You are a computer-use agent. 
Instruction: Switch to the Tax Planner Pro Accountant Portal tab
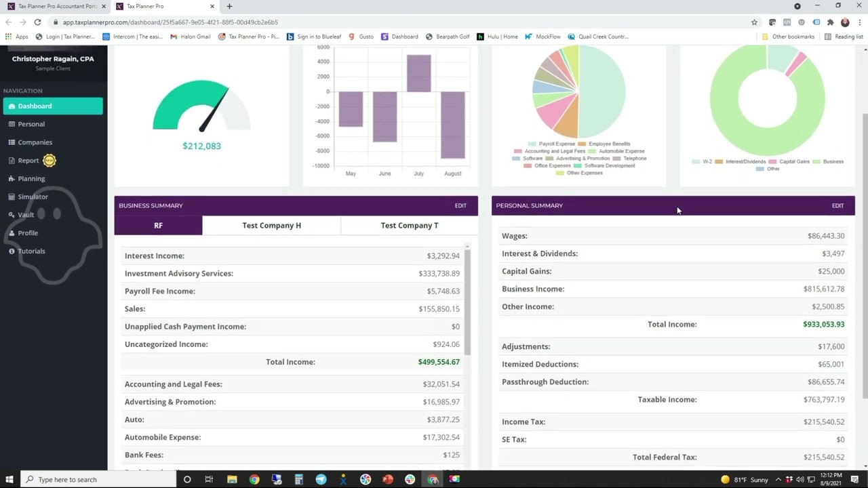pos(56,6)
